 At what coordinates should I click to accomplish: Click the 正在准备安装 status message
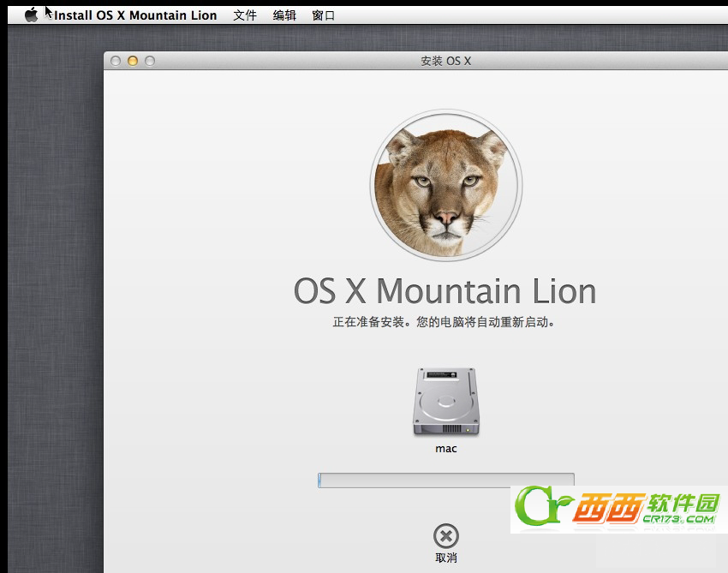point(444,322)
